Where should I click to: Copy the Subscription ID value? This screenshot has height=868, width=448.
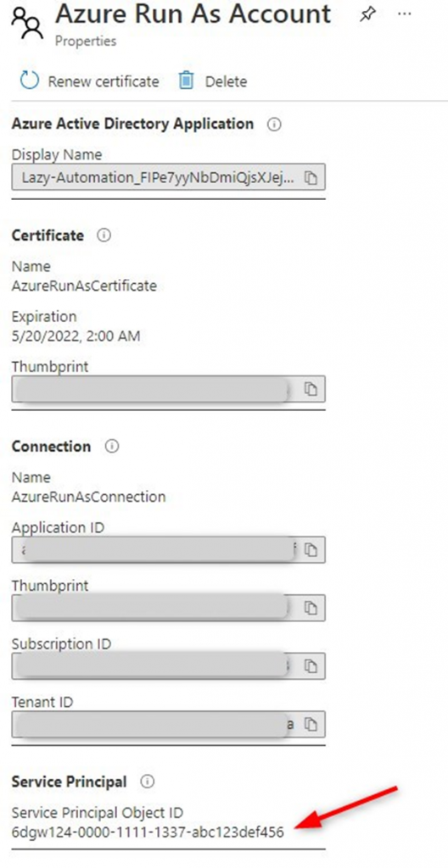pos(311,666)
